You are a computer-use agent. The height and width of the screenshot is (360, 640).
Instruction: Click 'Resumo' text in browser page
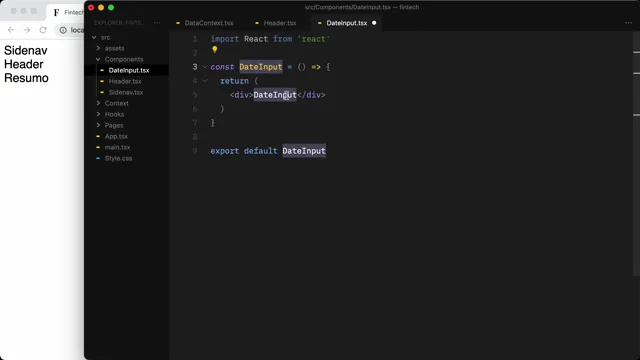(x=26, y=78)
